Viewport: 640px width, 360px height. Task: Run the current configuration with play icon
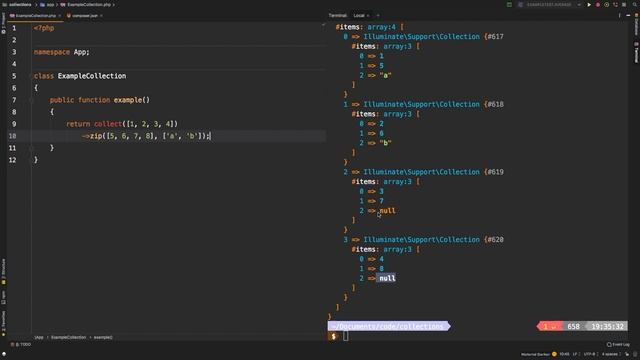click(x=589, y=4)
